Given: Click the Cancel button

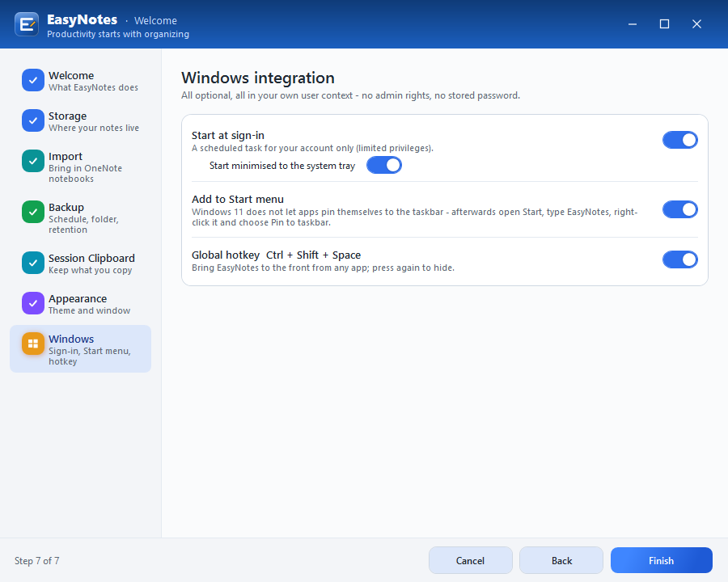Looking at the screenshot, I should pos(470,560).
